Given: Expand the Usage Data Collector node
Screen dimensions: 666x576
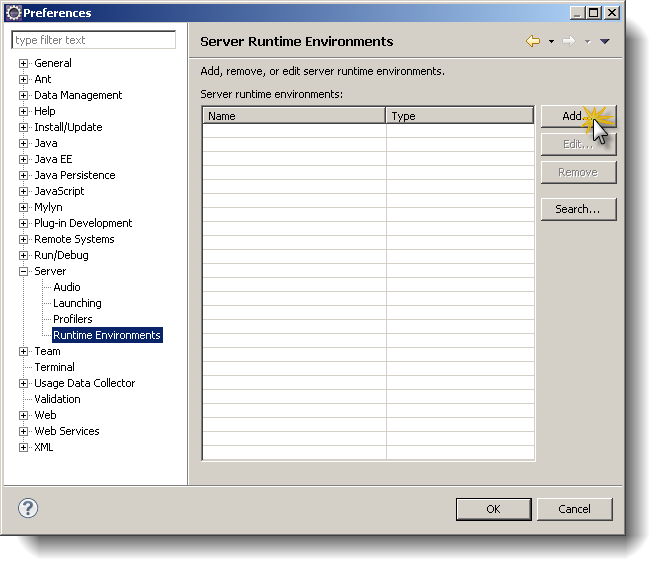Looking at the screenshot, I should [x=23, y=384].
